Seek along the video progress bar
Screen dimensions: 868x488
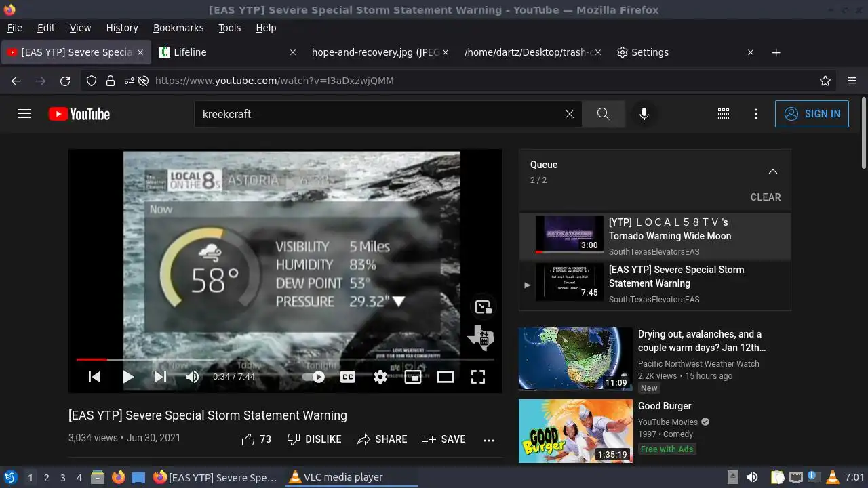coord(285,359)
